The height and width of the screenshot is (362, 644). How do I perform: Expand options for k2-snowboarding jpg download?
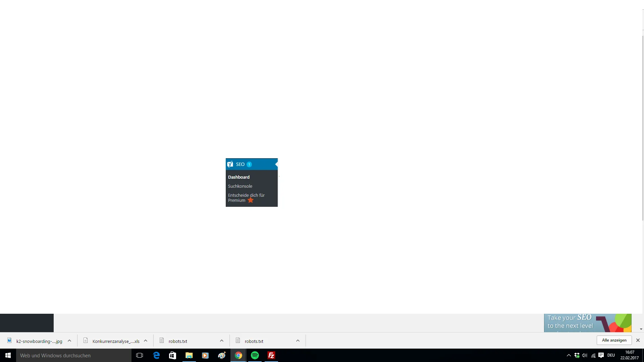[x=69, y=341]
